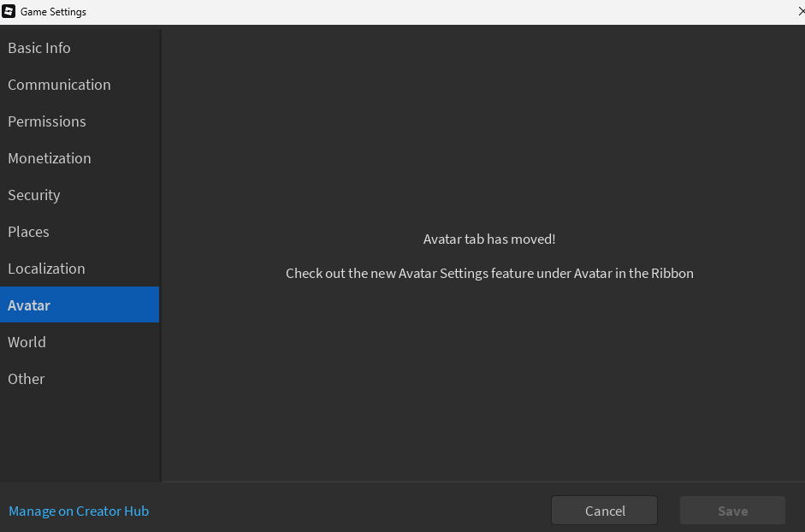
Task: Click the Avatar Settings ribbon hint text
Action: (x=489, y=273)
